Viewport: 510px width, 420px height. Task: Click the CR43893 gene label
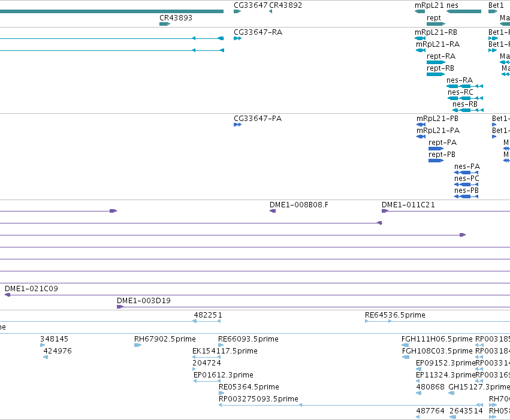tap(176, 18)
